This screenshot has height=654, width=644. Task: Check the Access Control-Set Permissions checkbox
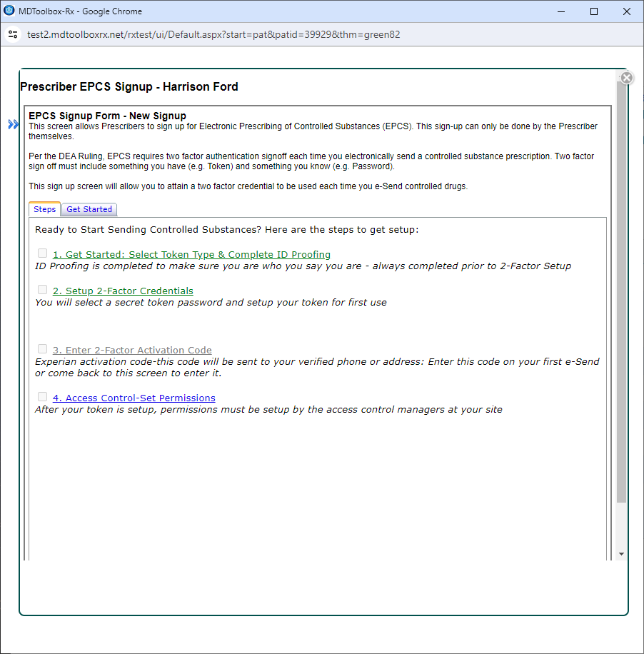43,397
